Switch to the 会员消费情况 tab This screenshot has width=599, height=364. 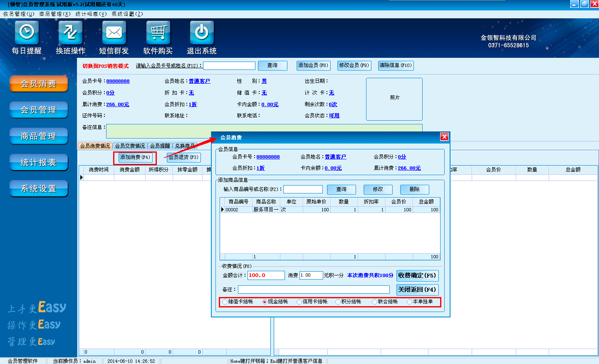click(x=95, y=146)
